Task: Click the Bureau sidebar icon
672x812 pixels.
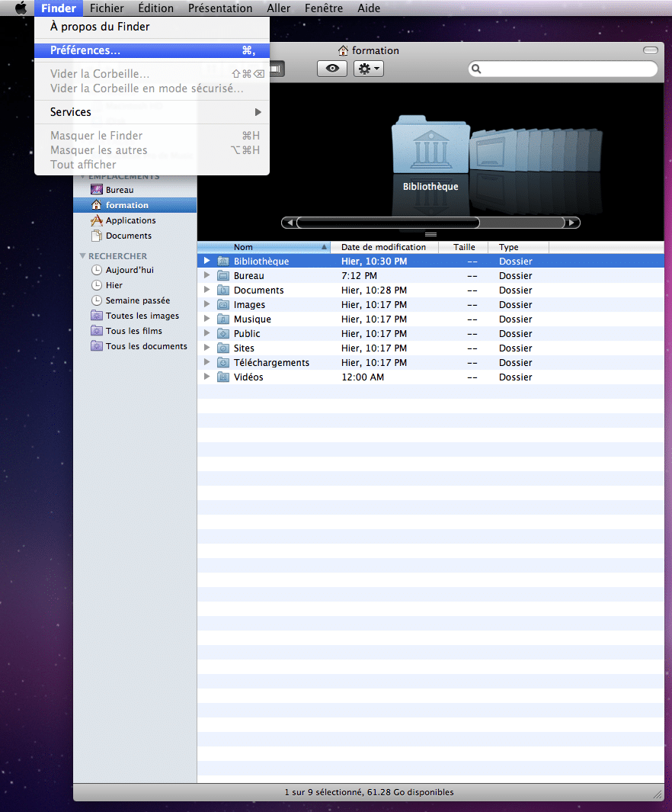Action: coord(96,190)
